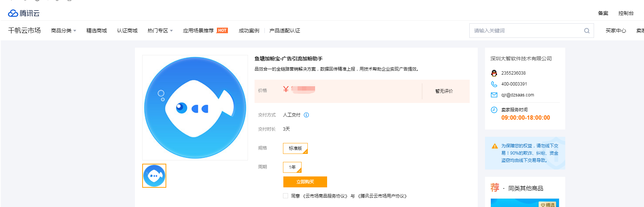Expand the 商品分类 dropdown
The height and width of the screenshot is (207, 644).
pos(63,31)
